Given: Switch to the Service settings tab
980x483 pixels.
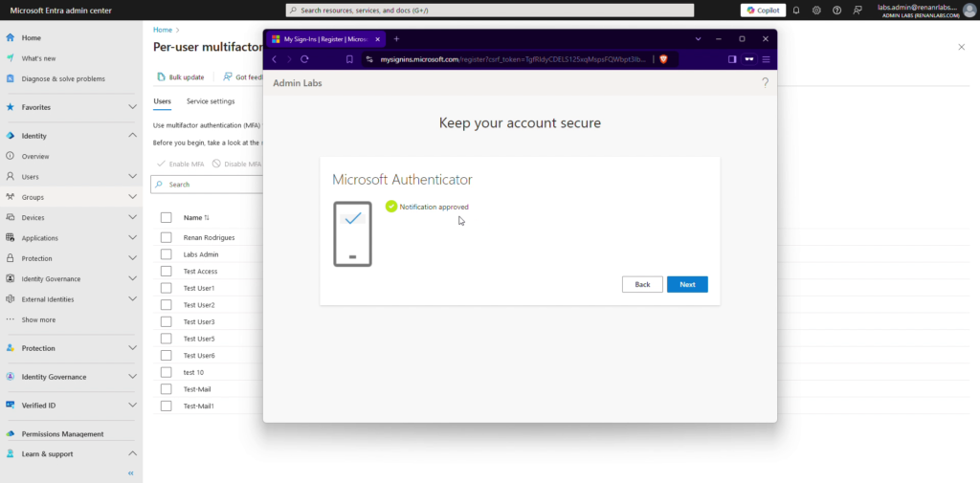Looking at the screenshot, I should click(x=211, y=101).
